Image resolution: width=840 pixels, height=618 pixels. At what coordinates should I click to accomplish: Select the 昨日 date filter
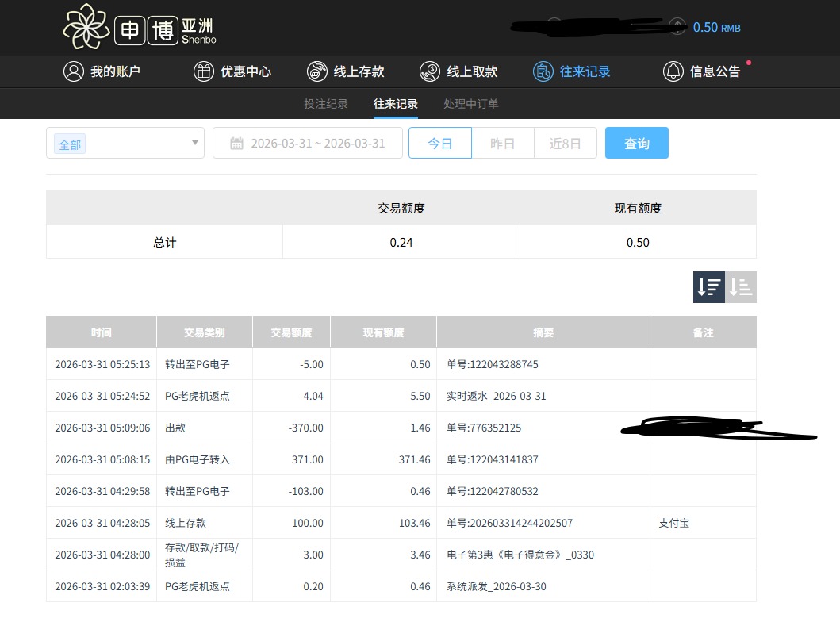pyautogui.click(x=502, y=144)
